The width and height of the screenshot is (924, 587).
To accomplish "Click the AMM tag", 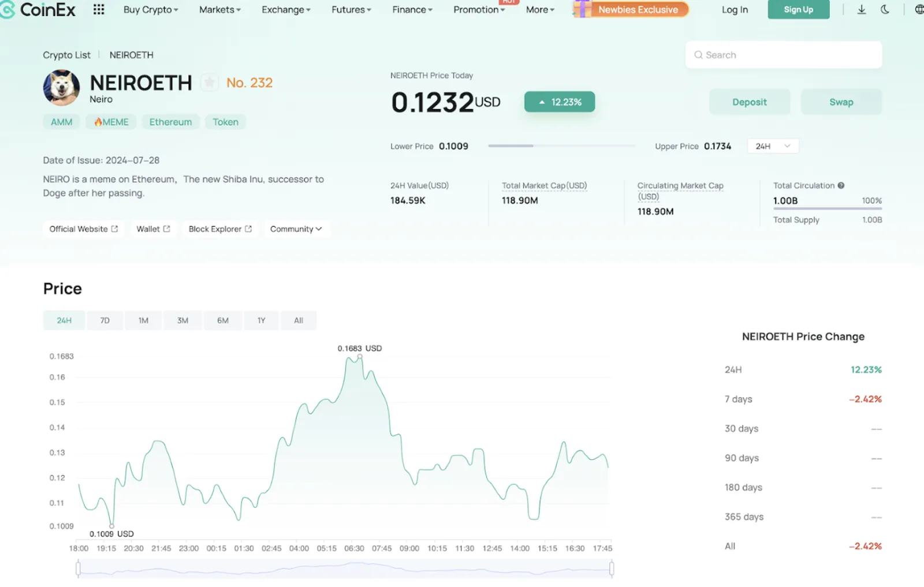I will pyautogui.click(x=62, y=122).
